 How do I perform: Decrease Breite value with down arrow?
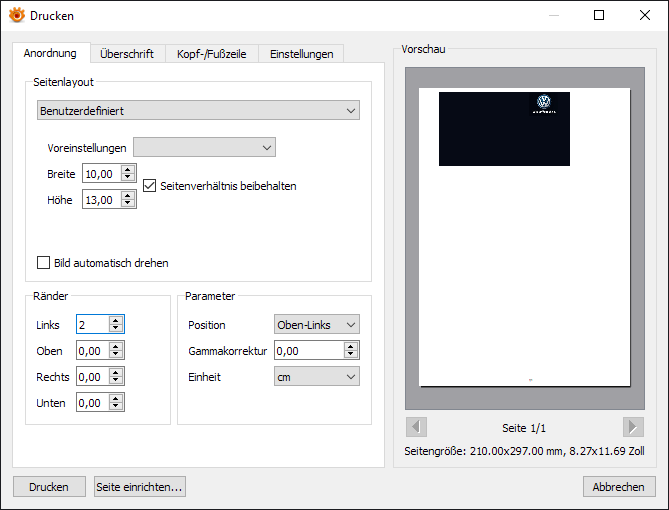click(128, 178)
